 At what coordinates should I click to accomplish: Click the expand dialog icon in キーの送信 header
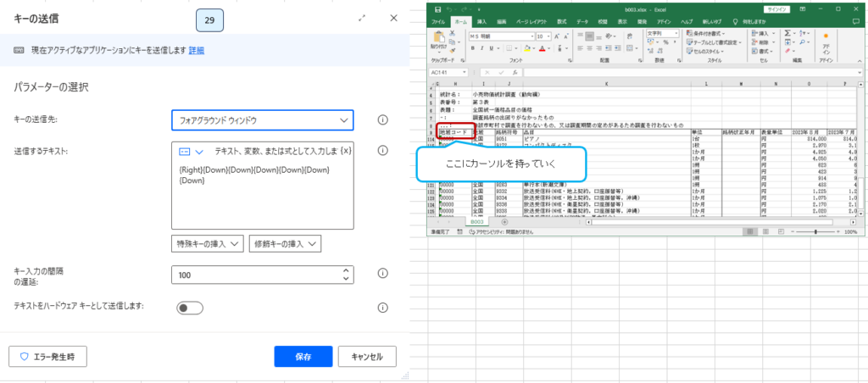coord(363,18)
